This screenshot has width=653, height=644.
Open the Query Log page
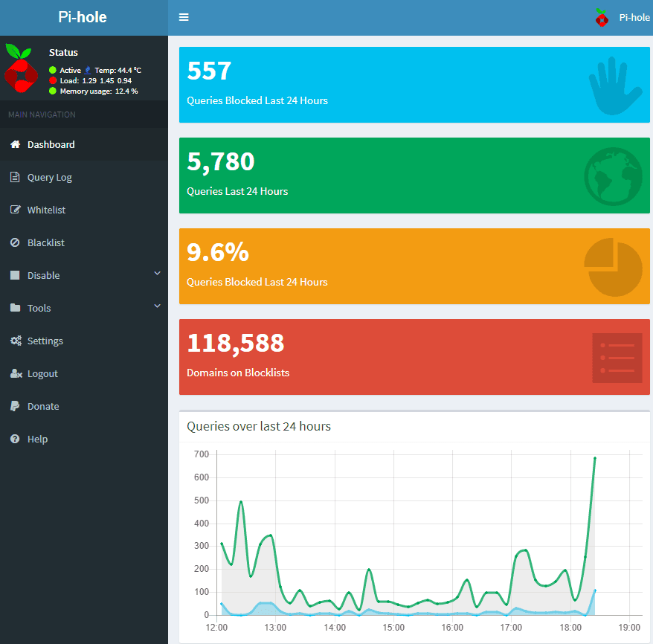[84, 177]
